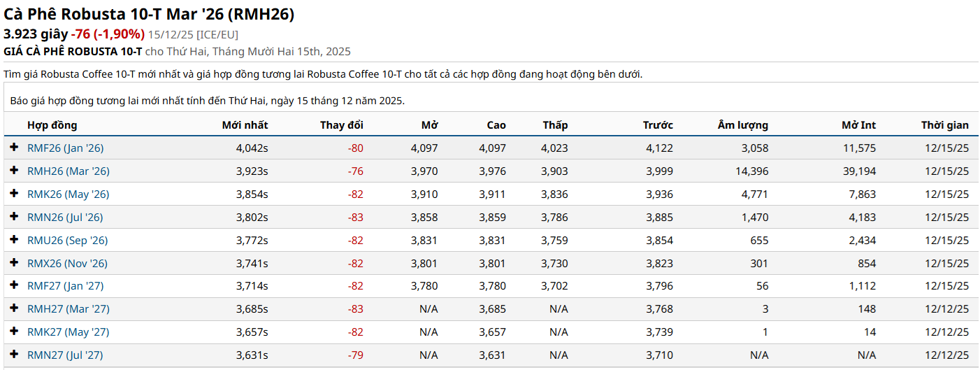Expand the RMK26 (May '26) row plus icon
This screenshot has width=980, height=370.
[14, 194]
